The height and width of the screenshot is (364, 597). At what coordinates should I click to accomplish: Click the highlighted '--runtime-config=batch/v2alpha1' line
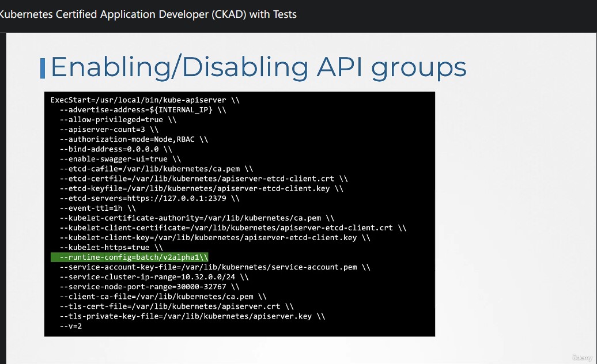[x=130, y=257]
